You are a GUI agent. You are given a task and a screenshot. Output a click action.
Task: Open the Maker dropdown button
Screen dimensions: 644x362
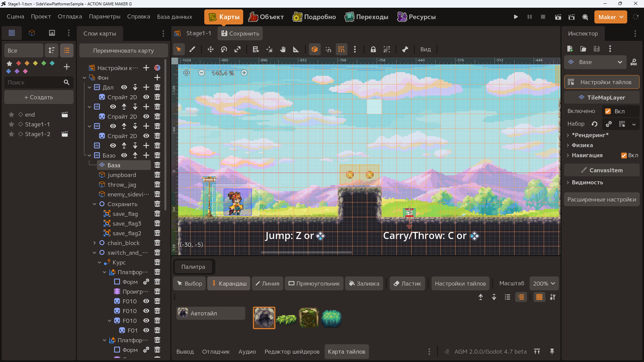point(610,17)
